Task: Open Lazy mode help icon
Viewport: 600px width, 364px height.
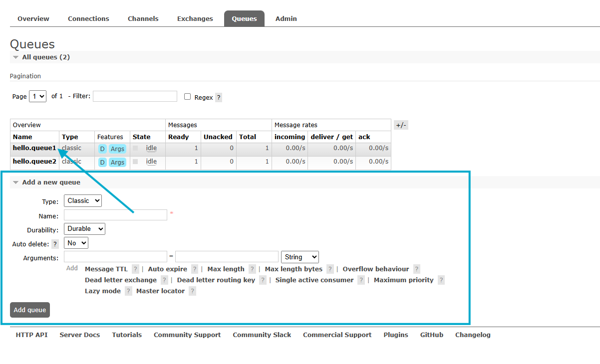Action: pos(128,291)
